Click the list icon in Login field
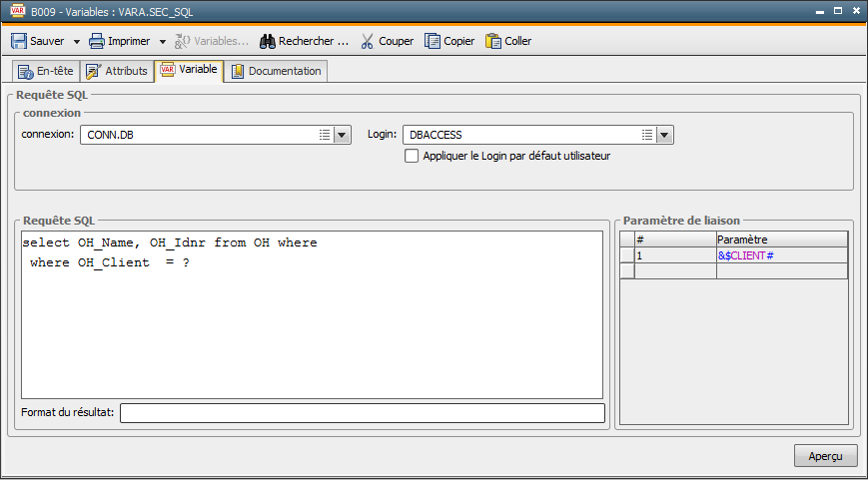The width and height of the screenshot is (868, 480). click(x=647, y=135)
